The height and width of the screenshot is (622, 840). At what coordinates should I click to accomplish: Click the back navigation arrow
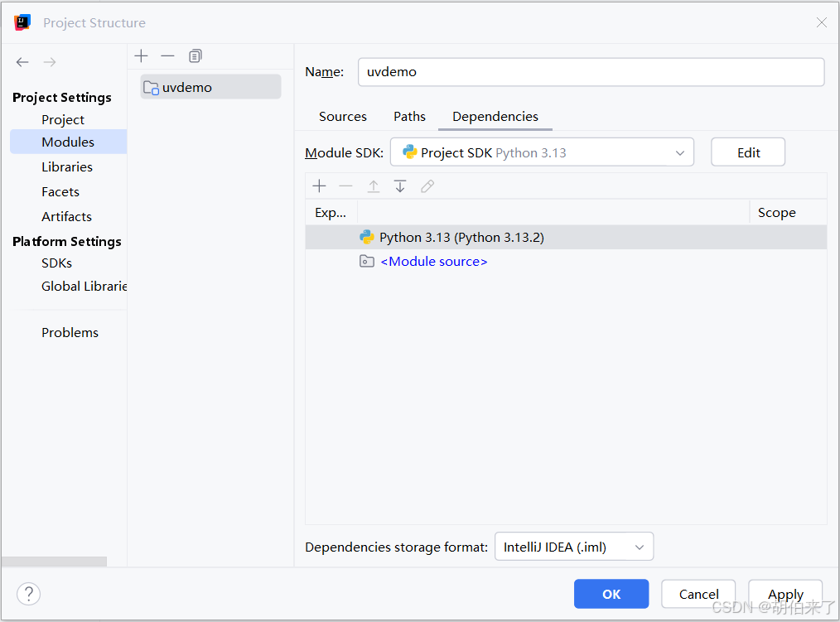[22, 62]
